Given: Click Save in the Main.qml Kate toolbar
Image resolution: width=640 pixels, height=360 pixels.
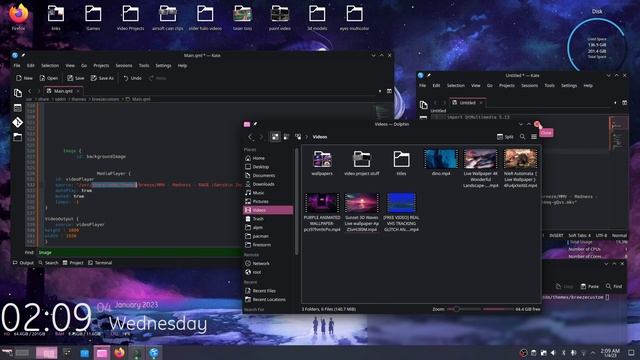Looking at the screenshot, I should click(x=76, y=78).
